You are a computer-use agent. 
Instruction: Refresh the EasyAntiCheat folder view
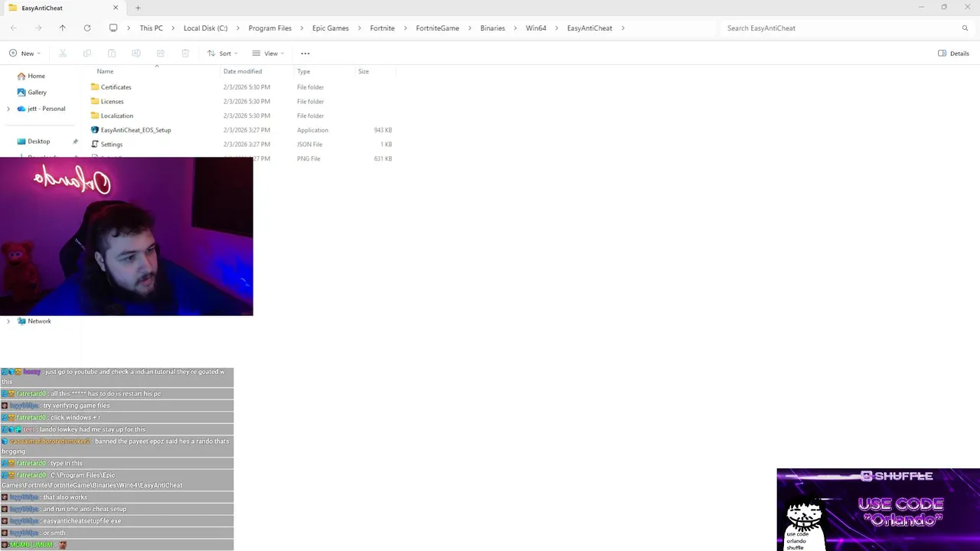(87, 28)
